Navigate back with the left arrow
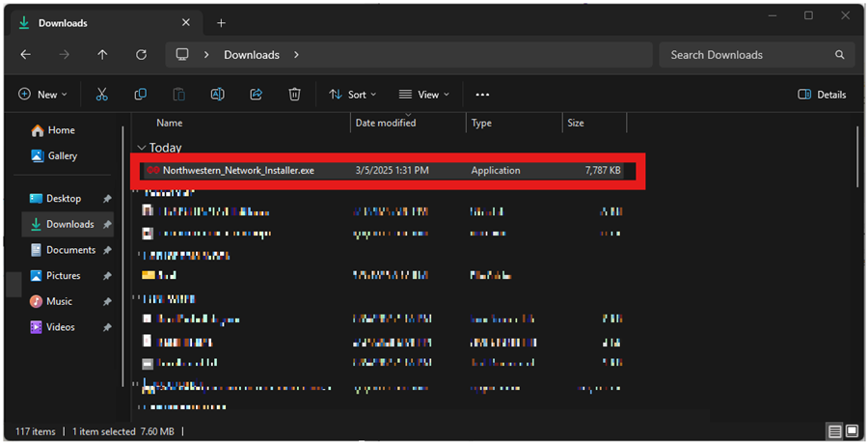The width and height of the screenshot is (868, 443). click(x=26, y=55)
